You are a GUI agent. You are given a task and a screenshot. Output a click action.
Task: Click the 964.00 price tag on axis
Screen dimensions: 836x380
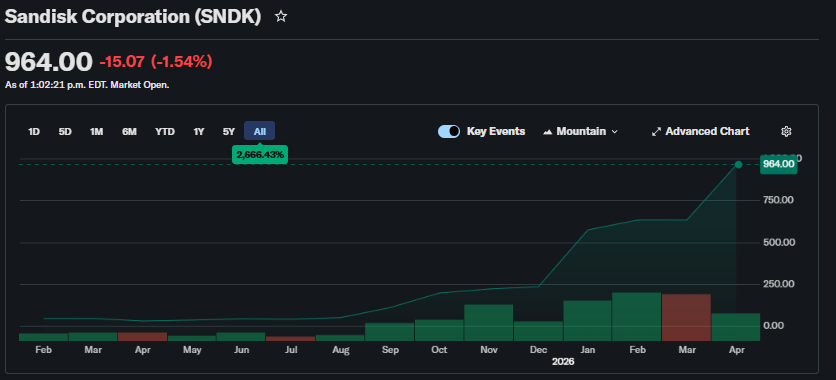point(779,164)
